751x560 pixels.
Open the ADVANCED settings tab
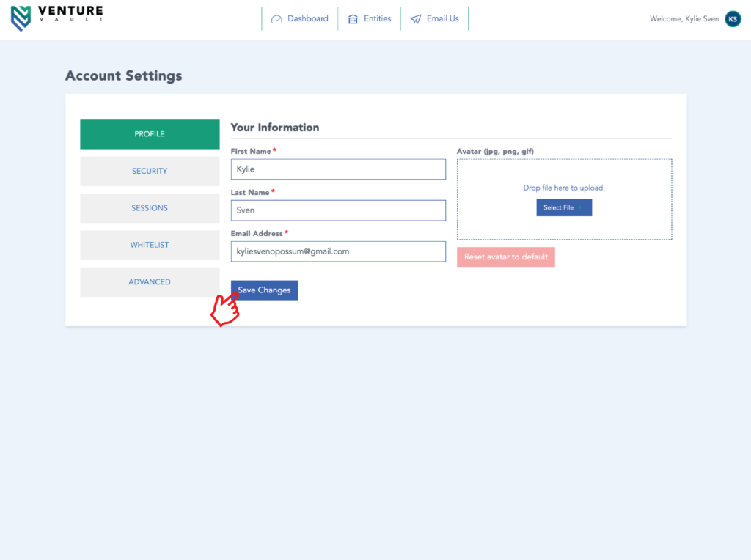tap(150, 282)
